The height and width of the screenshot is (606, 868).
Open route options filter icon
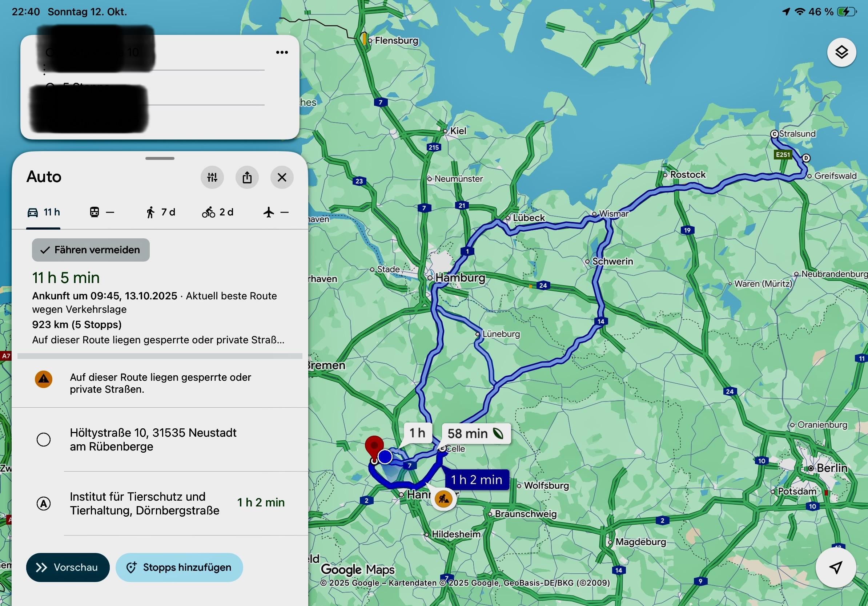[x=212, y=177]
